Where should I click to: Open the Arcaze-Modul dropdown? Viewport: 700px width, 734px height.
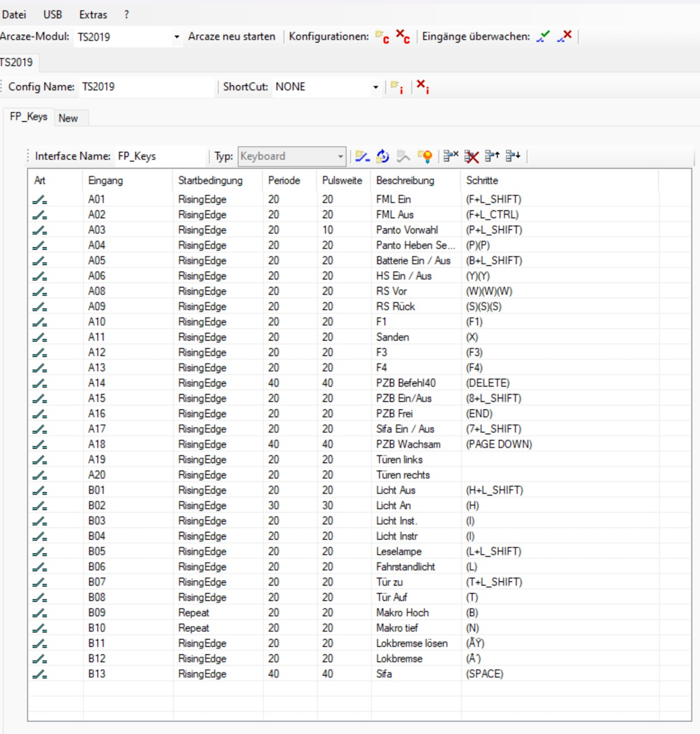pyautogui.click(x=177, y=37)
